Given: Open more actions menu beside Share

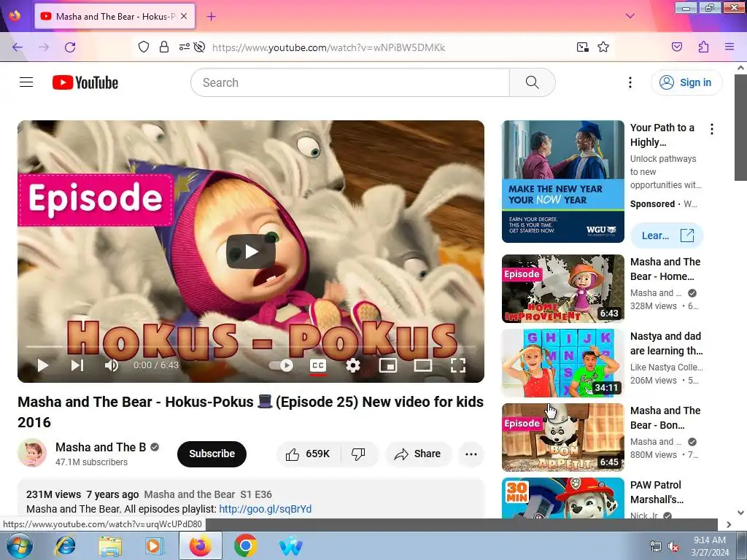Looking at the screenshot, I should point(471,454).
